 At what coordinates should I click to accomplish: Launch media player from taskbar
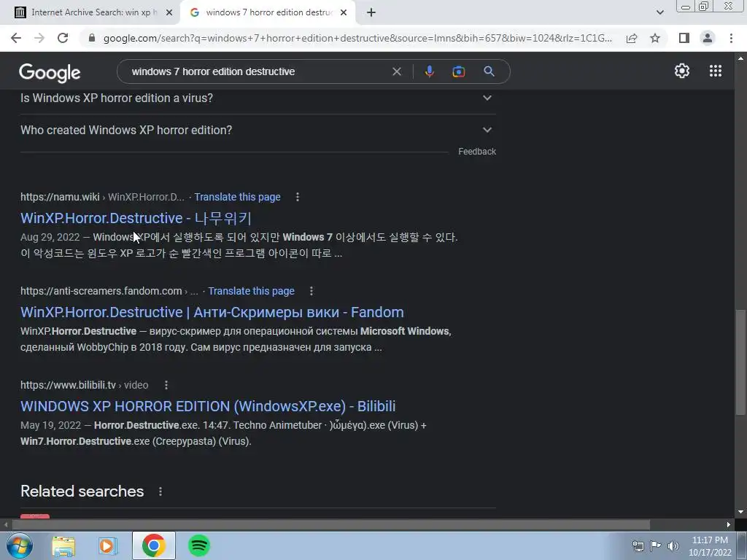108,545
